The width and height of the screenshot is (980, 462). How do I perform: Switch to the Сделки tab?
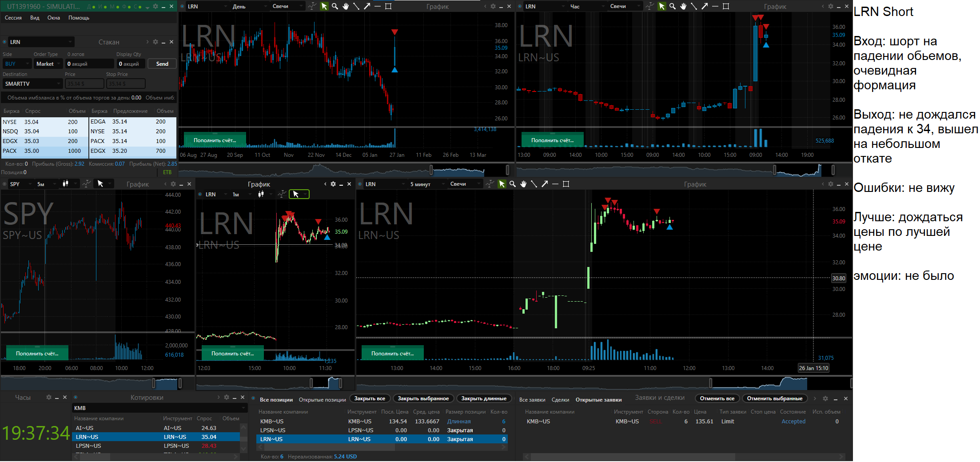(560, 400)
